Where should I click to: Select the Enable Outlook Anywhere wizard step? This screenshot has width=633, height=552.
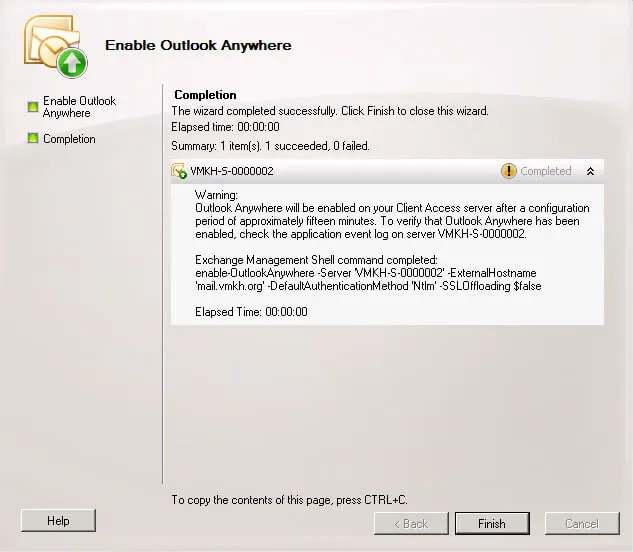pyautogui.click(x=79, y=107)
